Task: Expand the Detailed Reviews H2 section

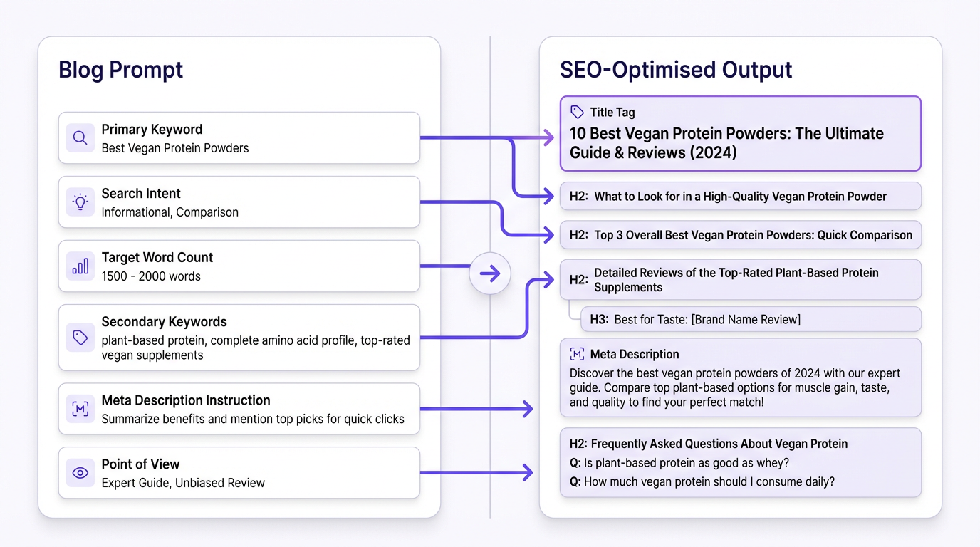Action: 741,279
